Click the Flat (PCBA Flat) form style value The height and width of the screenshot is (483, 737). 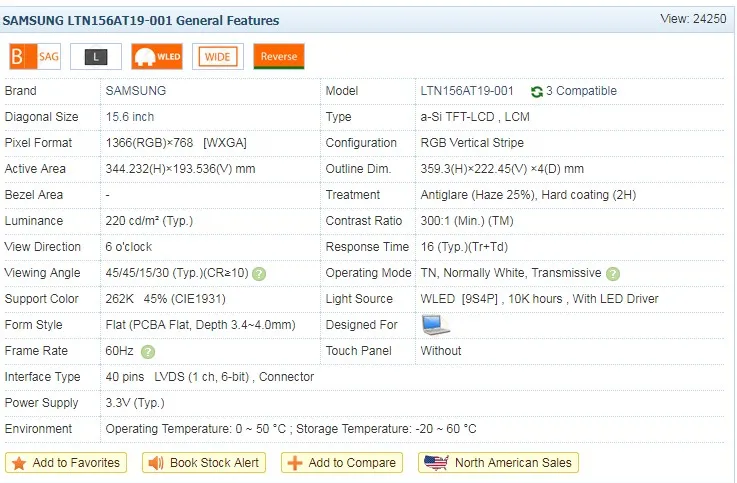click(200, 325)
